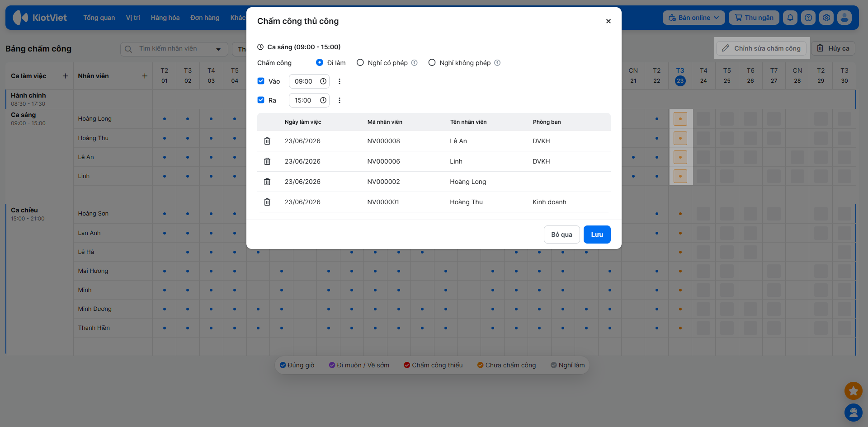Open user account avatar menu
868x427 pixels.
tap(844, 18)
